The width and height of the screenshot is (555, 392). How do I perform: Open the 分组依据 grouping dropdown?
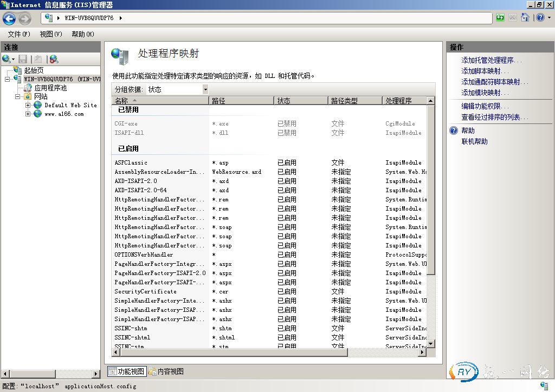tap(205, 89)
